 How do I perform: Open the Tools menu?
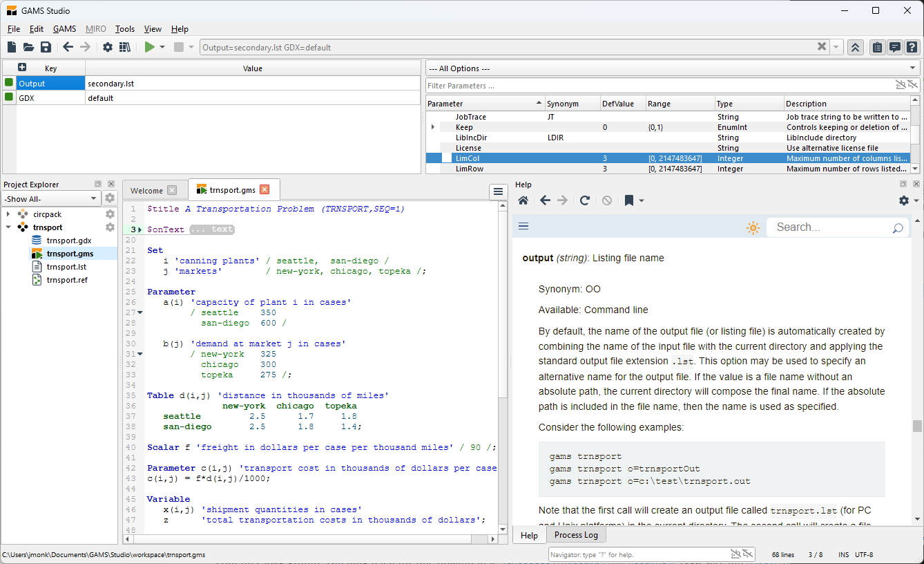(125, 29)
